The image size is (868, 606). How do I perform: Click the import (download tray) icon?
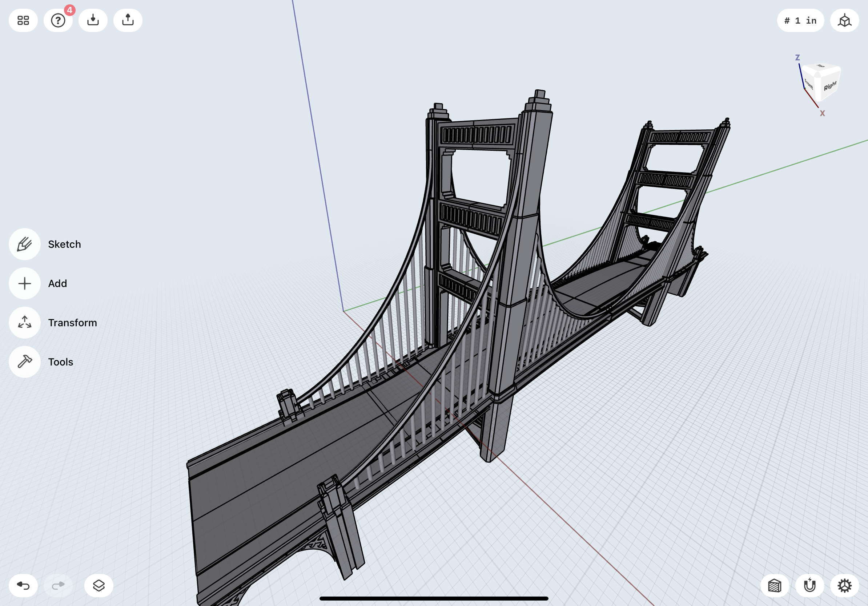point(93,20)
